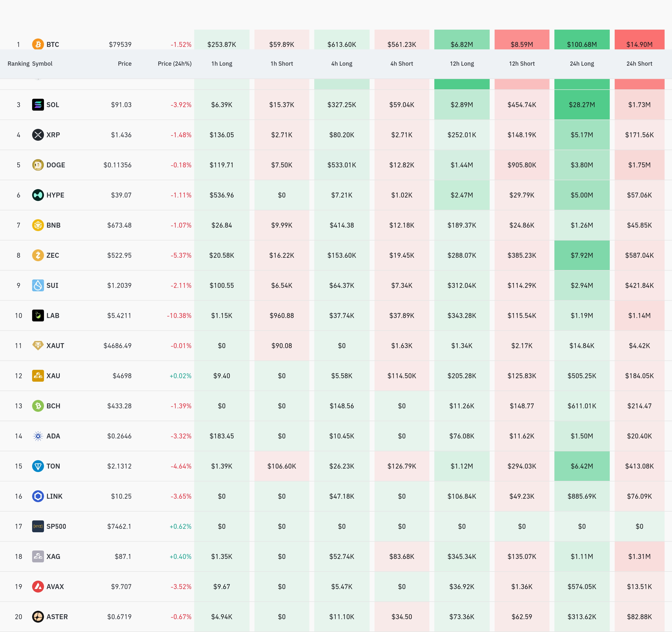The image size is (672, 632).
Task: Click the XAG silver bars icon
Action: tap(38, 556)
